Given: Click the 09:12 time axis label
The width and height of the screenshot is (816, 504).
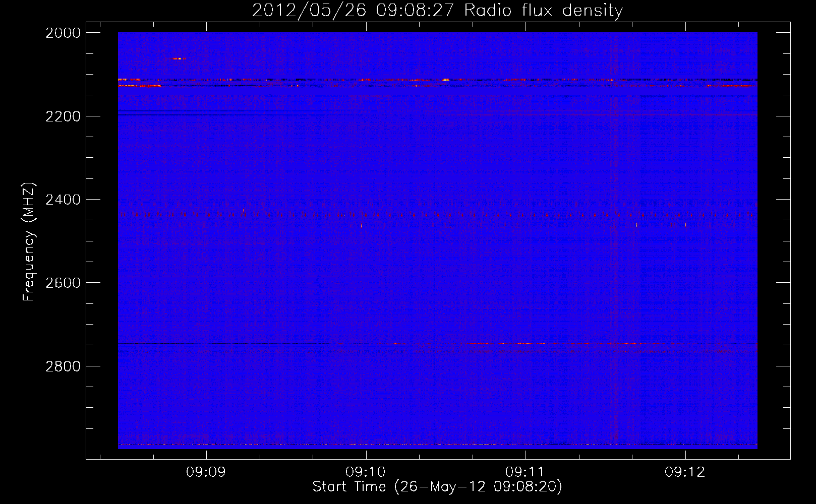Looking at the screenshot, I should pyautogui.click(x=685, y=472).
